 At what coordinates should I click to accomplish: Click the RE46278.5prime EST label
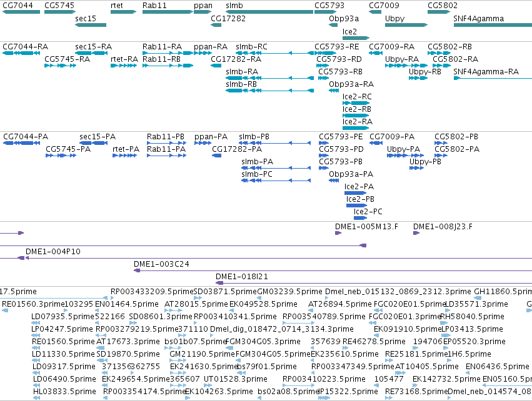coord(374,341)
